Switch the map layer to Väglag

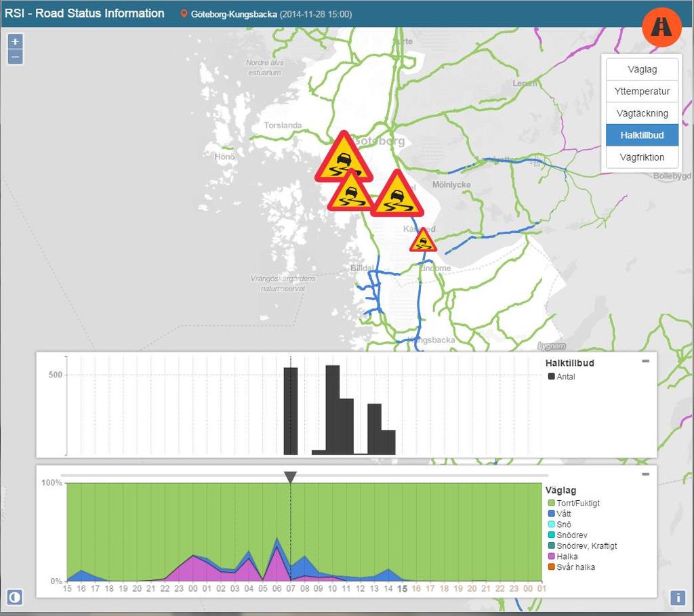642,70
